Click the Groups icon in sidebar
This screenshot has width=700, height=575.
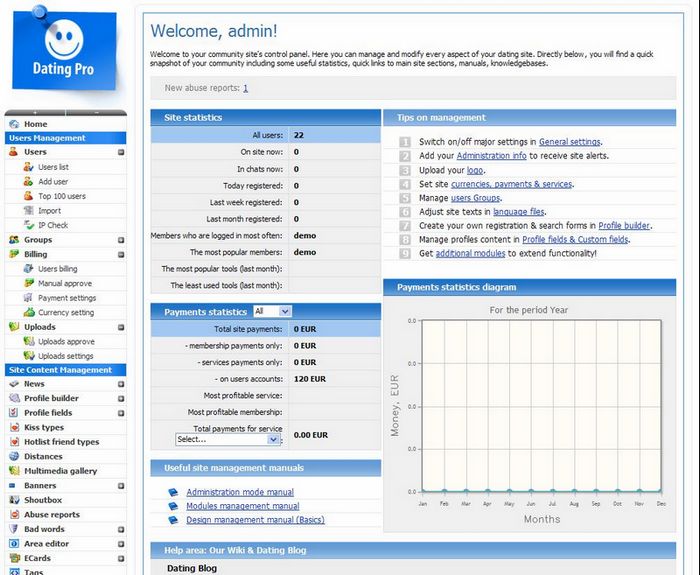[x=14, y=240]
